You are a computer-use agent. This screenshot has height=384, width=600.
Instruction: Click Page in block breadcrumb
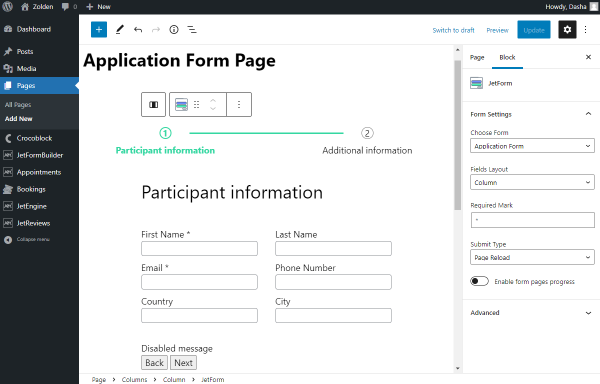99,379
